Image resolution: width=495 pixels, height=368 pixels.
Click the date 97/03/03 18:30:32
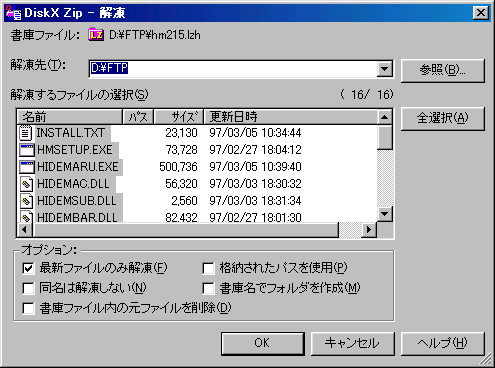(255, 184)
